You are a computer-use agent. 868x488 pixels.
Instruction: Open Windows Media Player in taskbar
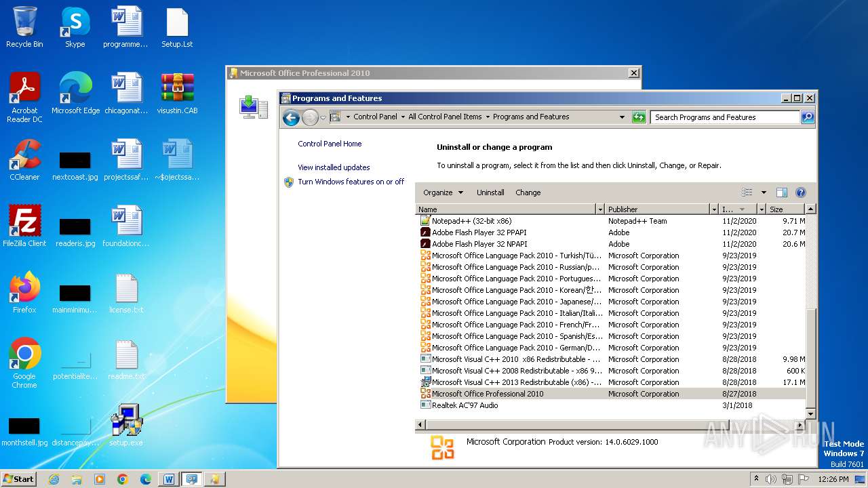100,479
